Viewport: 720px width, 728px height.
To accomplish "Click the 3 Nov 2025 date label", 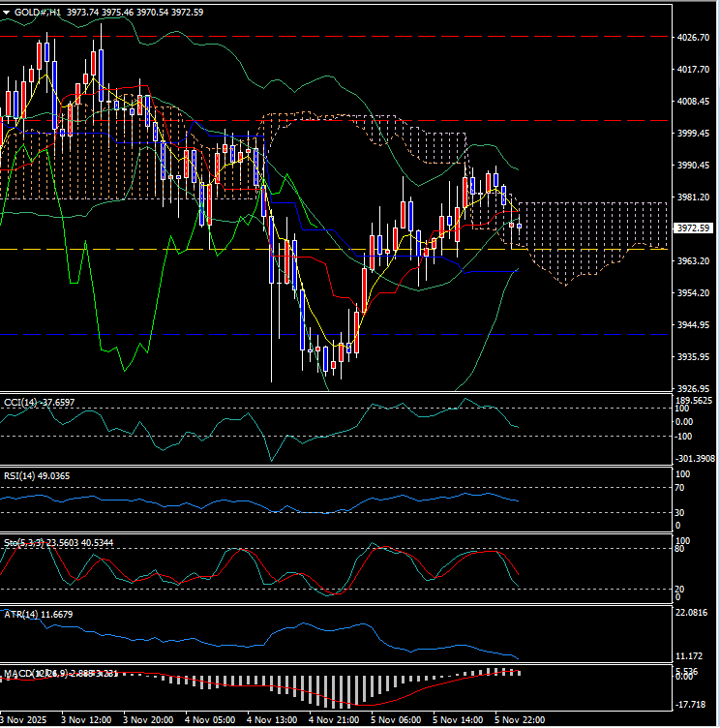I will [22, 720].
